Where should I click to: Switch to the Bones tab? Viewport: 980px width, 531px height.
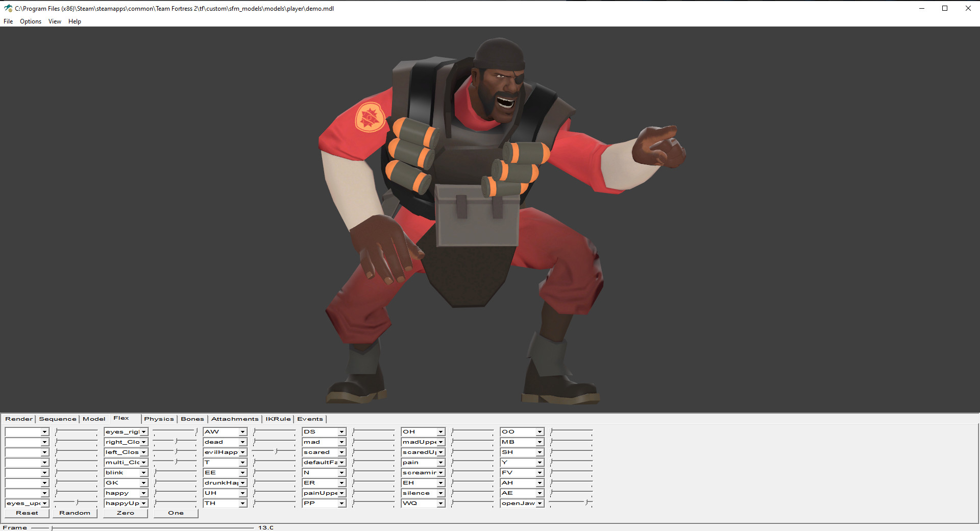tap(192, 419)
